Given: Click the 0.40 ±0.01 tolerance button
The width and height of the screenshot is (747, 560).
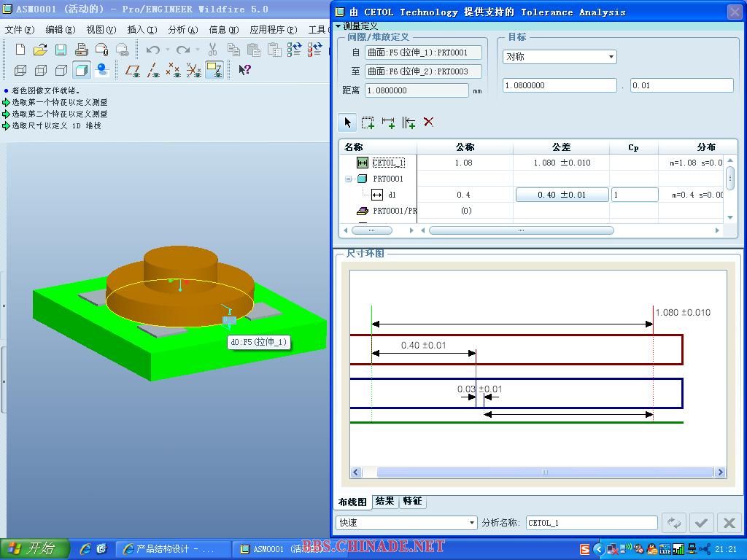Looking at the screenshot, I should (x=562, y=195).
